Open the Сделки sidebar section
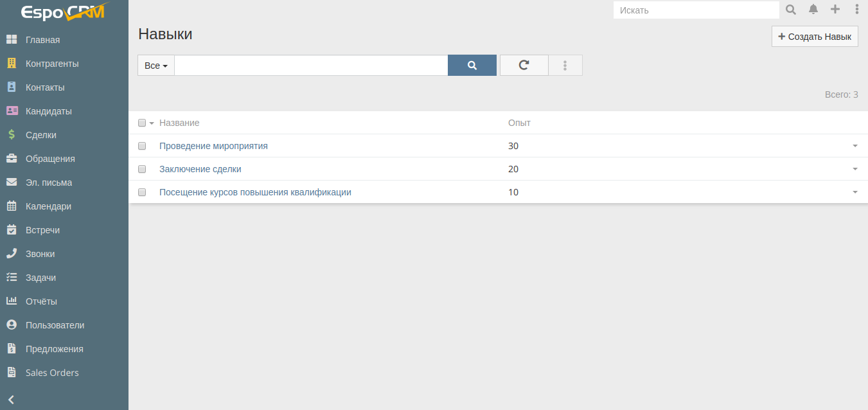This screenshot has width=868, height=410. (41, 135)
